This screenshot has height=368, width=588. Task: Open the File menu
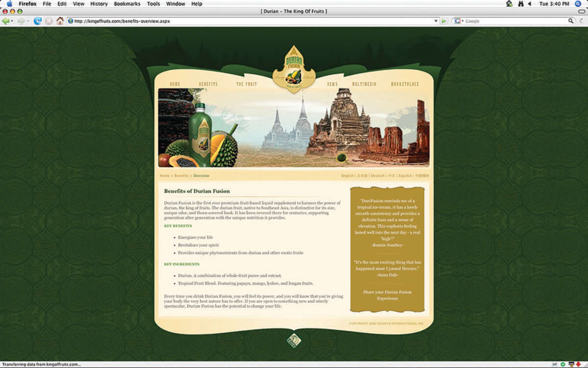pyautogui.click(x=47, y=3)
